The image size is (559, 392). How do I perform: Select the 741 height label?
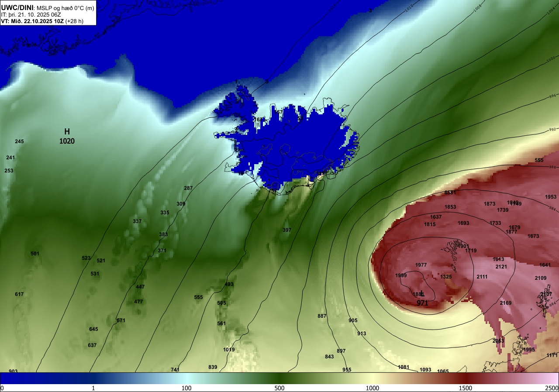(175, 370)
